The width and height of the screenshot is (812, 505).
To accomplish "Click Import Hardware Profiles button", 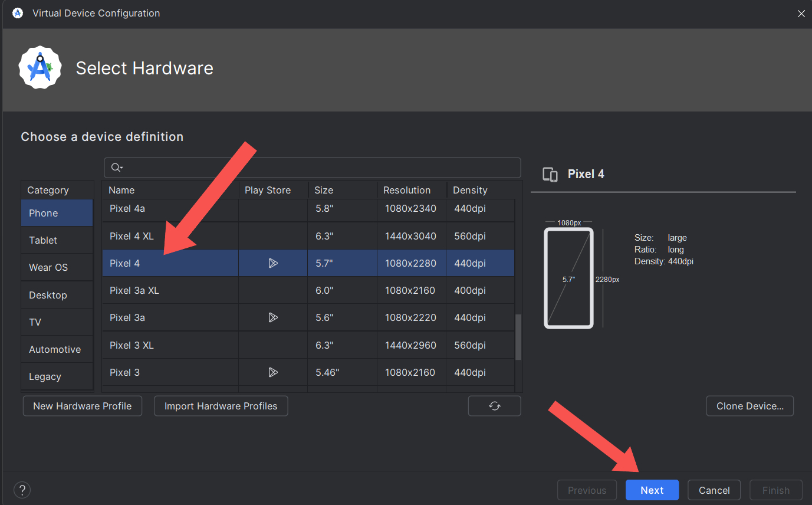I will (221, 406).
